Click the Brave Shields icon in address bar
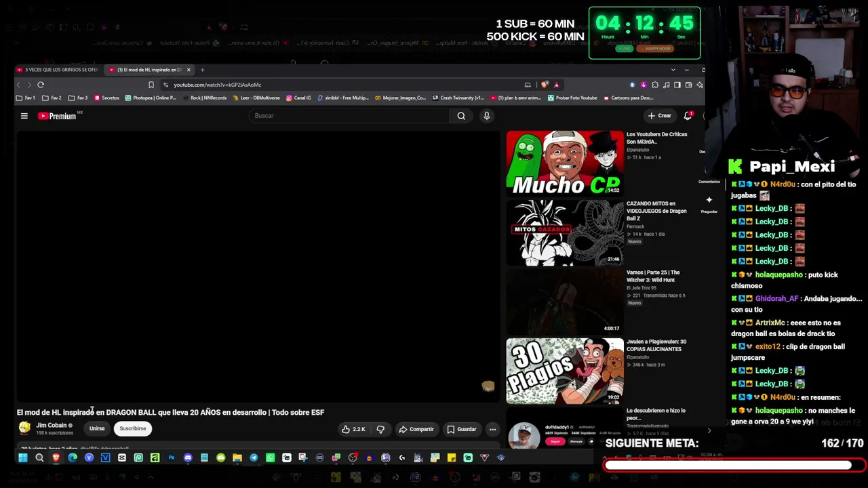The image size is (868, 488). click(x=545, y=85)
